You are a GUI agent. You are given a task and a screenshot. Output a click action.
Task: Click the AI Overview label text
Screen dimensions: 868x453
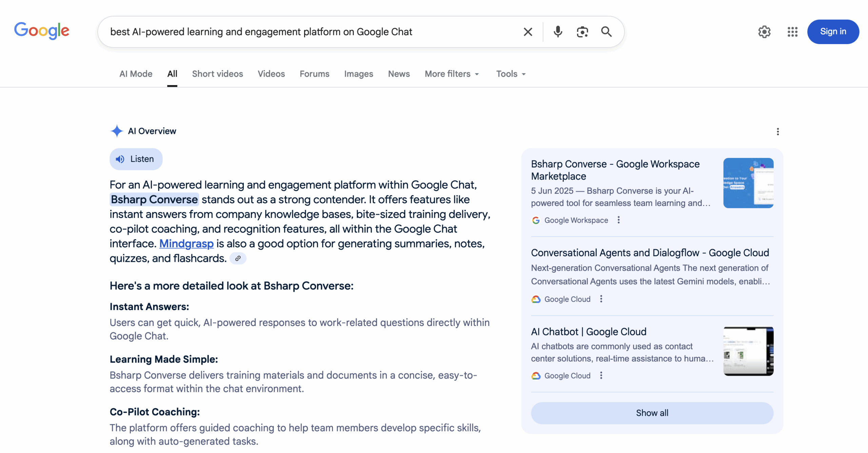click(152, 131)
